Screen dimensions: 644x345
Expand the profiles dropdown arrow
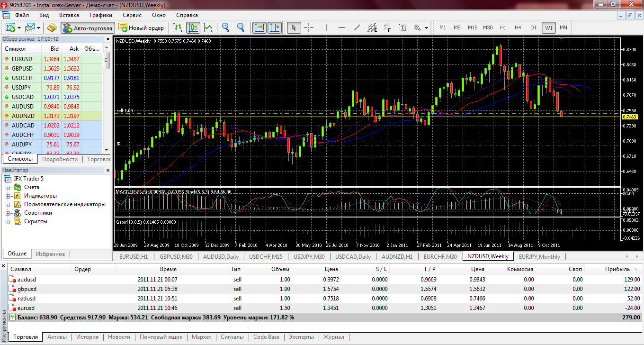click(x=39, y=27)
